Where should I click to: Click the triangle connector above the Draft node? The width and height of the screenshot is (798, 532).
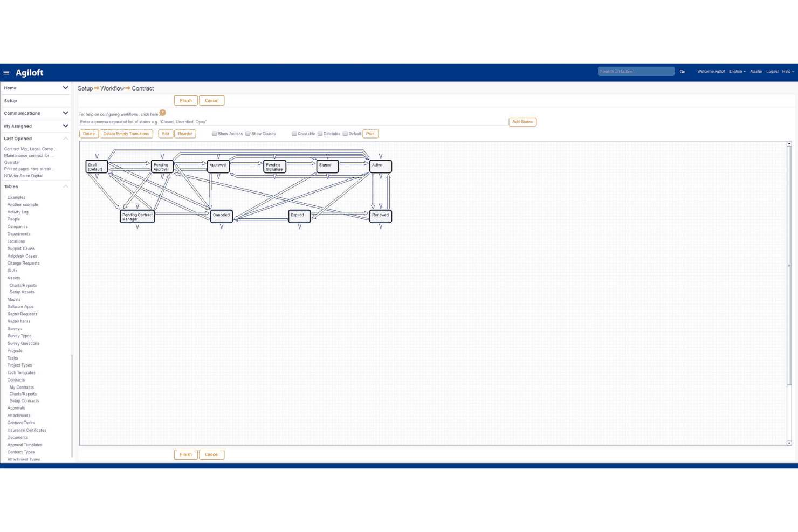[97, 156]
